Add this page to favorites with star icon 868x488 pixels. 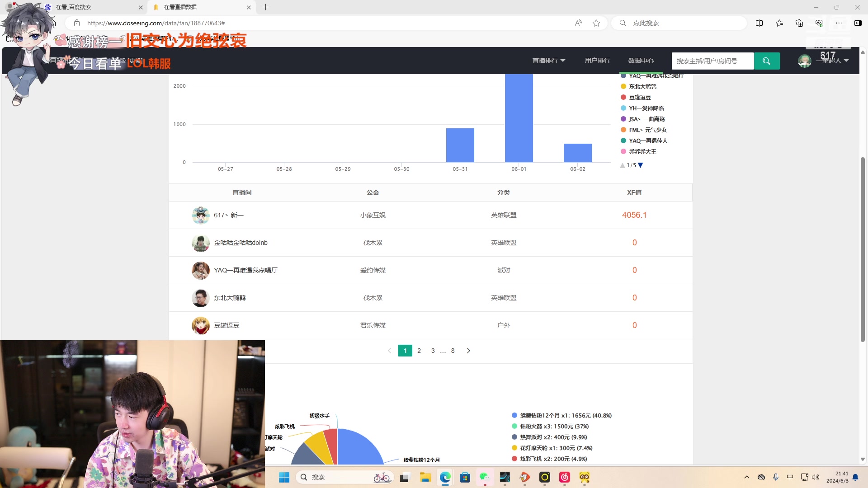coord(596,23)
